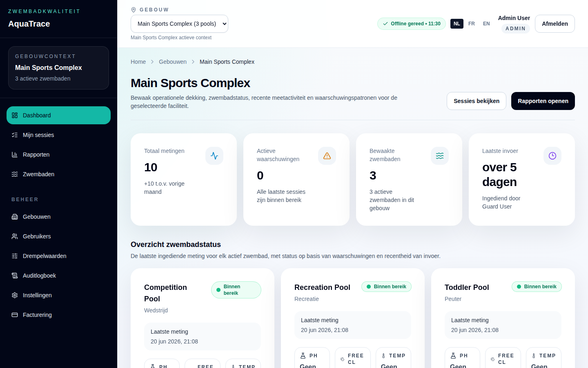Click the activity pulse icon on Totaal metingen
This screenshot has width=588, height=368.
[x=214, y=156]
